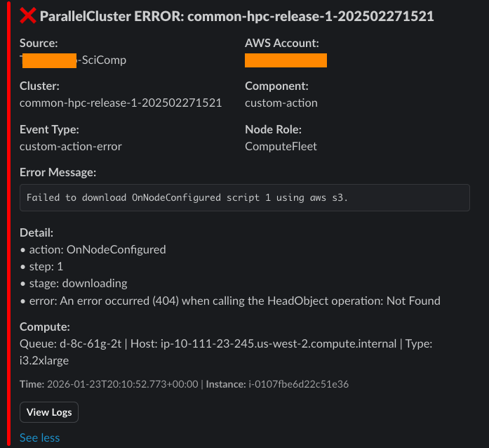This screenshot has height=448, width=489.
Task: Click the custom-action Component value
Action: [x=281, y=103]
